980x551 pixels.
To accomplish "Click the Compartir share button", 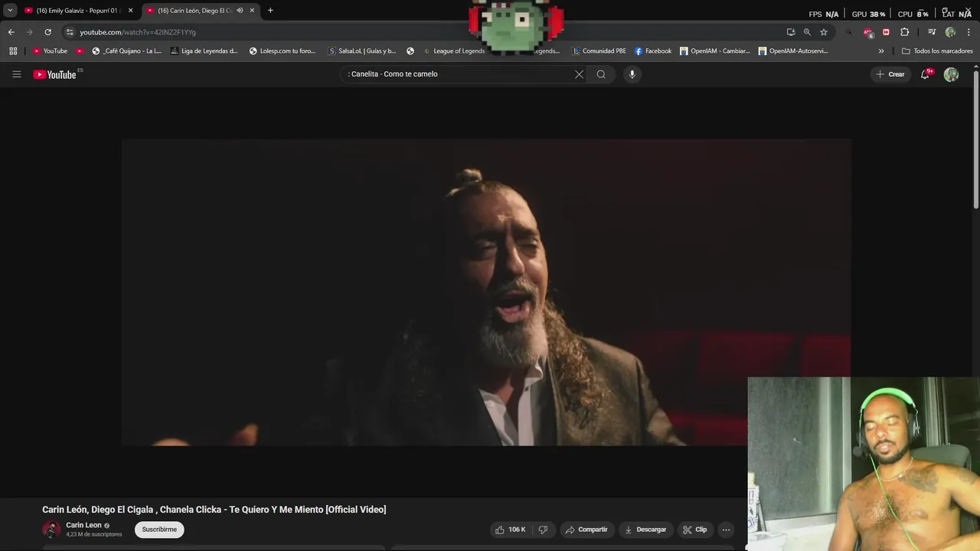I will click(586, 530).
